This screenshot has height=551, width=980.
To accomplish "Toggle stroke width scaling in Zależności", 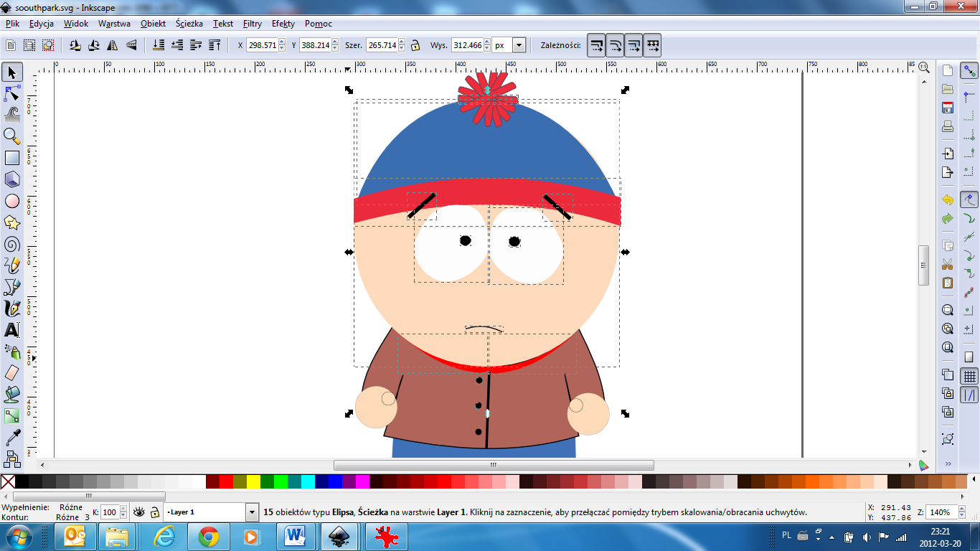I will 596,45.
